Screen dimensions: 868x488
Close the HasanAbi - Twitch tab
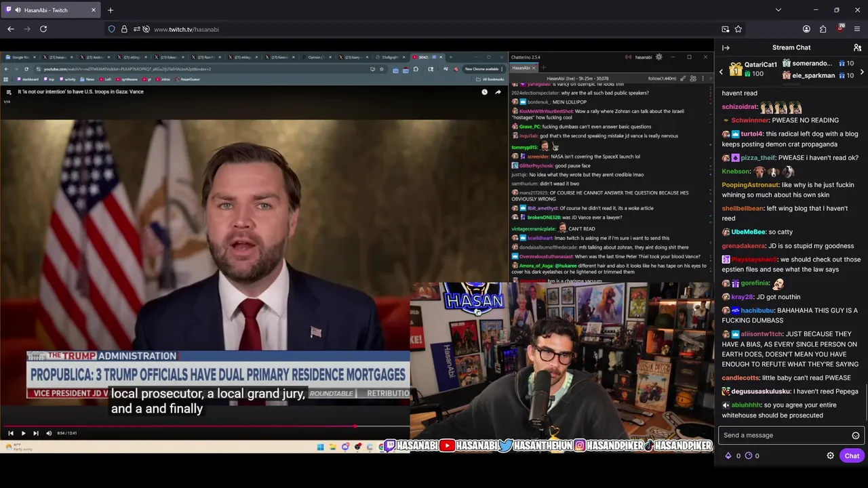[x=94, y=10]
